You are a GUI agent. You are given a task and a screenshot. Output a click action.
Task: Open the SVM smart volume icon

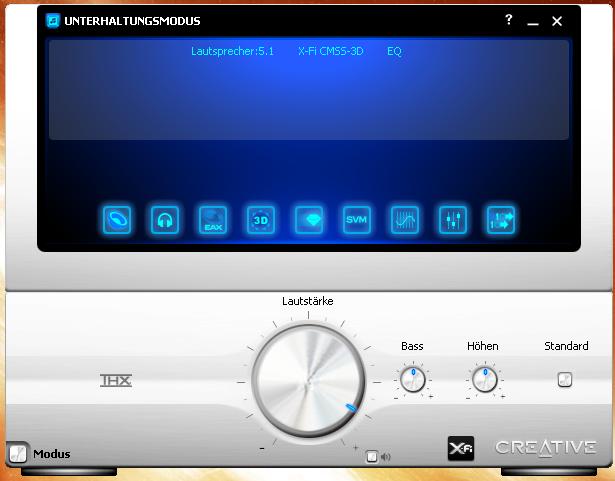[357, 220]
